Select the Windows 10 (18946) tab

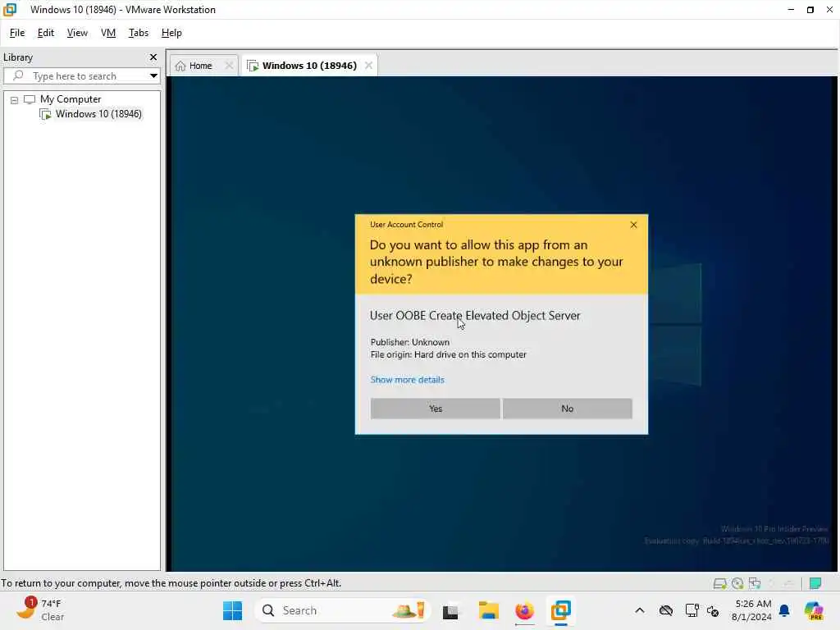coord(309,66)
